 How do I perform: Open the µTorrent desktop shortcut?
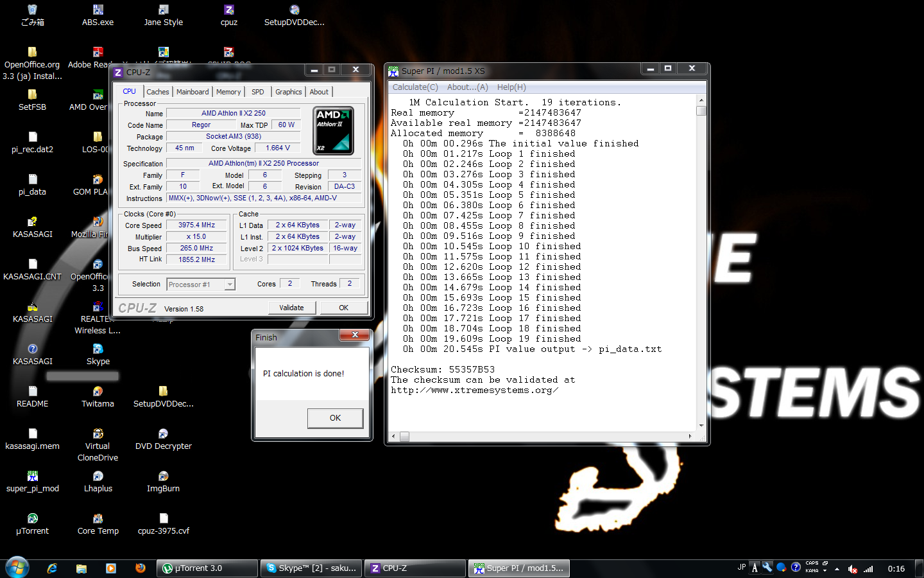tap(33, 524)
